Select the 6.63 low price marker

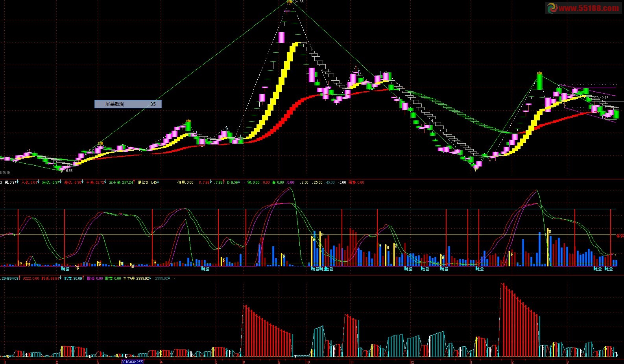[x=68, y=171]
